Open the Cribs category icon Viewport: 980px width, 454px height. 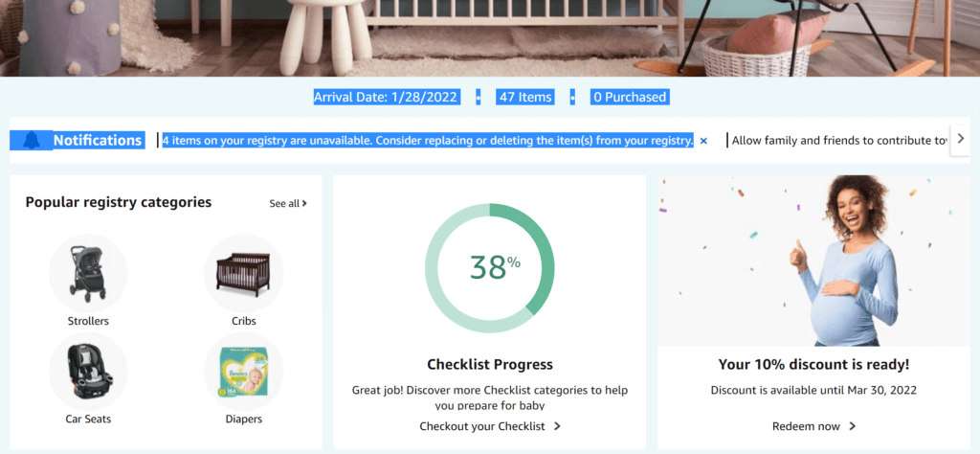coord(243,273)
